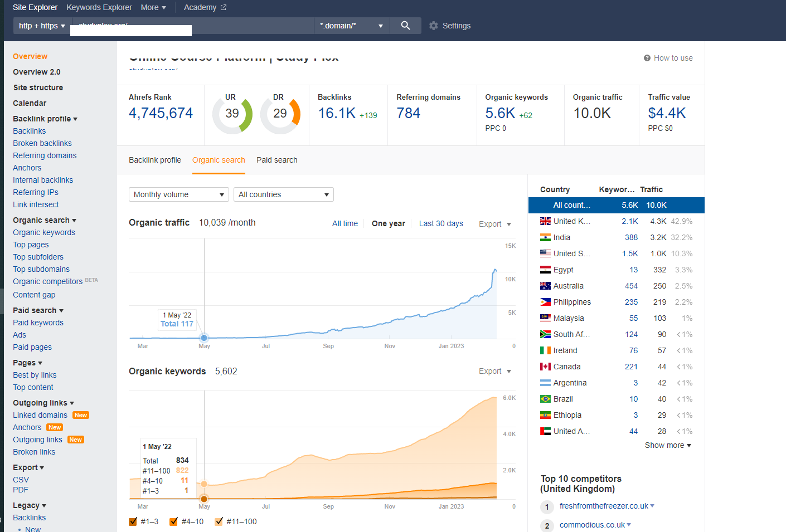Click the commodious.co.uk competitor link
786x532 pixels.
point(592,525)
